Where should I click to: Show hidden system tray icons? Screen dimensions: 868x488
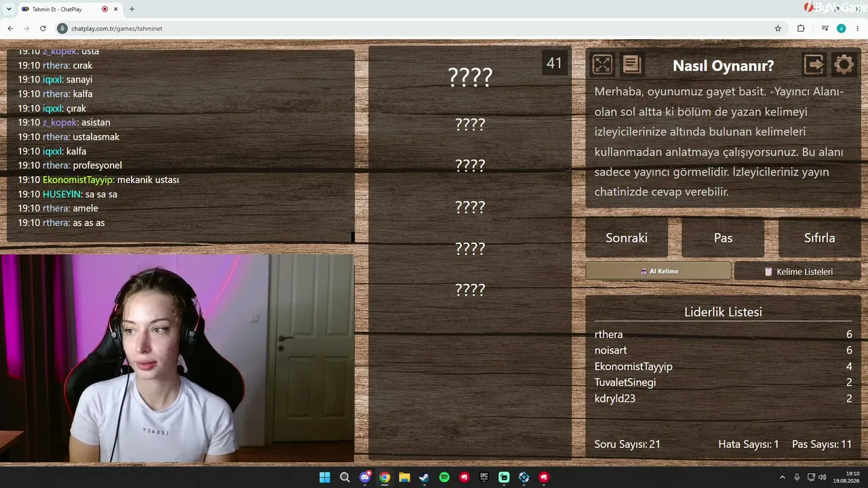(x=782, y=477)
